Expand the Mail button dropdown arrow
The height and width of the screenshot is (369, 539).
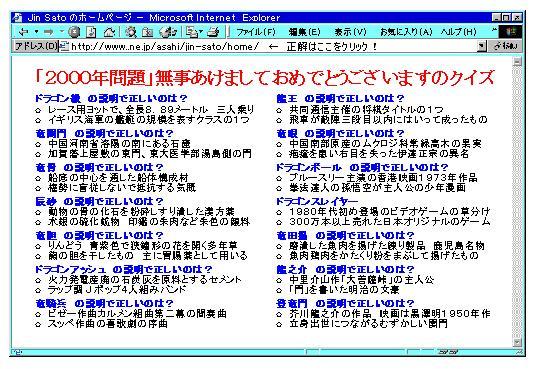pyautogui.click(x=201, y=32)
